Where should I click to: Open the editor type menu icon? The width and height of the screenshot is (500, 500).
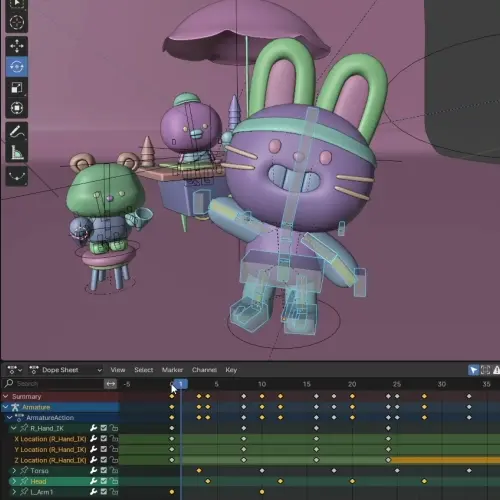coord(15,370)
